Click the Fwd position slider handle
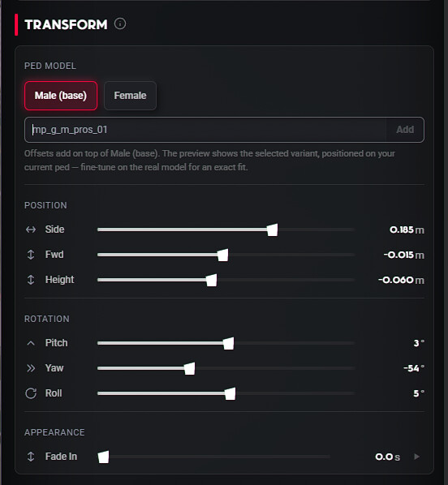 pyautogui.click(x=223, y=255)
